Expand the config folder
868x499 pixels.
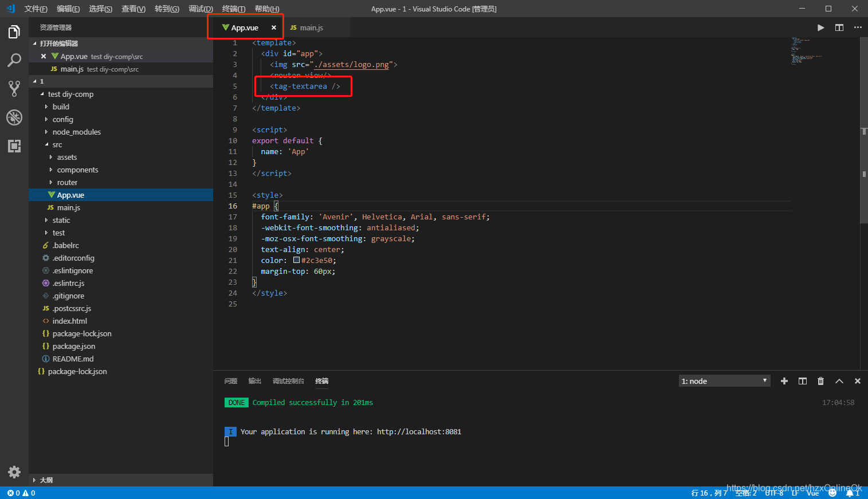coord(121,119)
